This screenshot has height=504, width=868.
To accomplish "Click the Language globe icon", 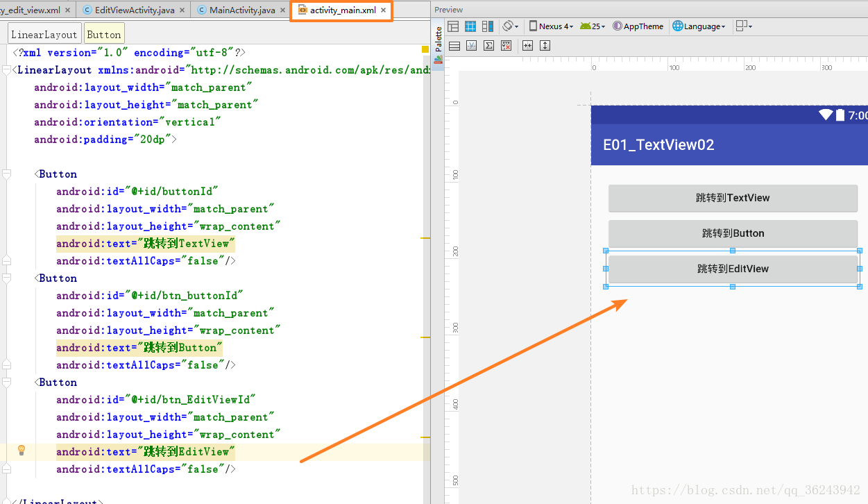I will tap(676, 26).
